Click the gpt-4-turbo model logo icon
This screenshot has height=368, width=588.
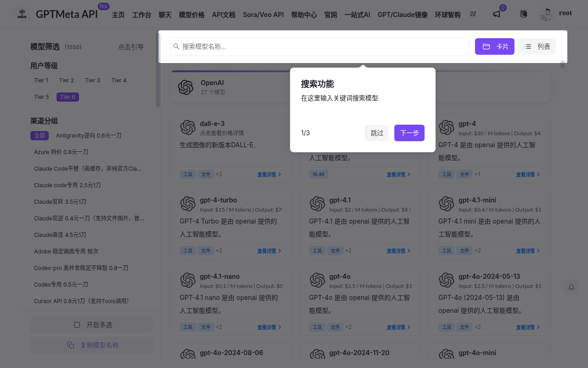click(188, 204)
